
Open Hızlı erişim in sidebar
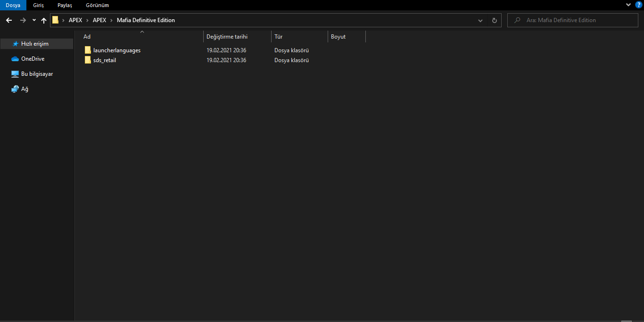pos(34,44)
